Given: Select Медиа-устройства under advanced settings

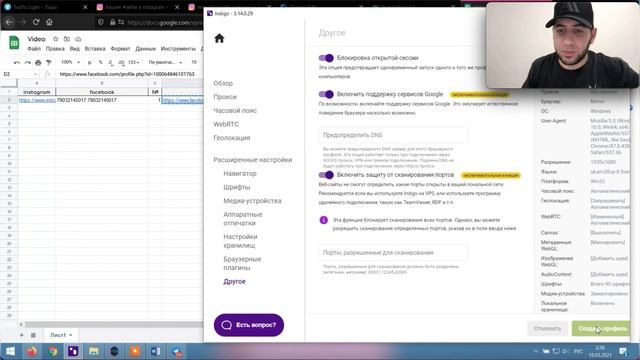Looking at the screenshot, I should 252,201.
